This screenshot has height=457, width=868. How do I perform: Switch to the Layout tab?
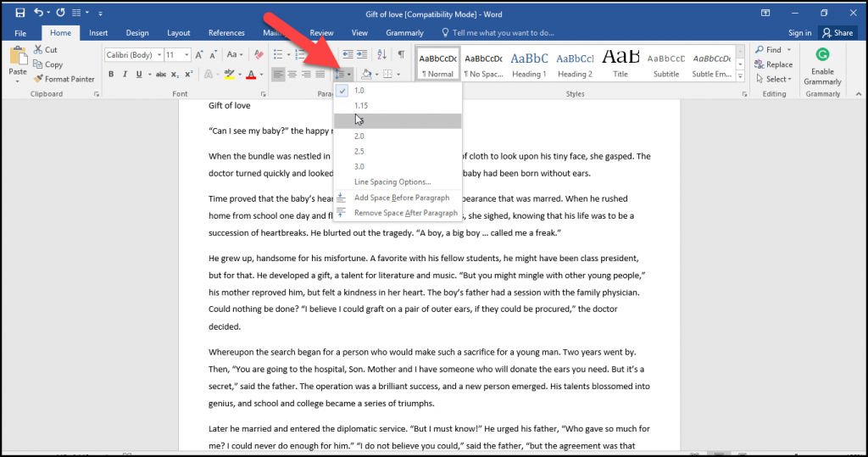click(179, 33)
